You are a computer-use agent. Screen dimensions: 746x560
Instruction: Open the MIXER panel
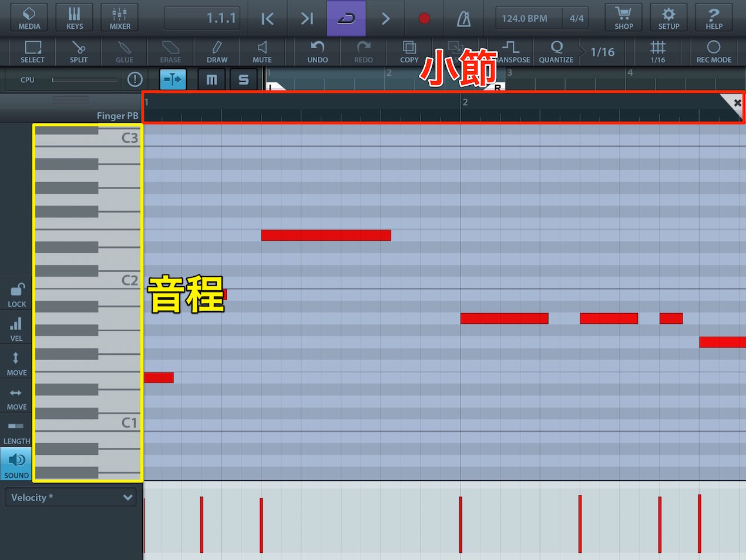[x=120, y=18]
